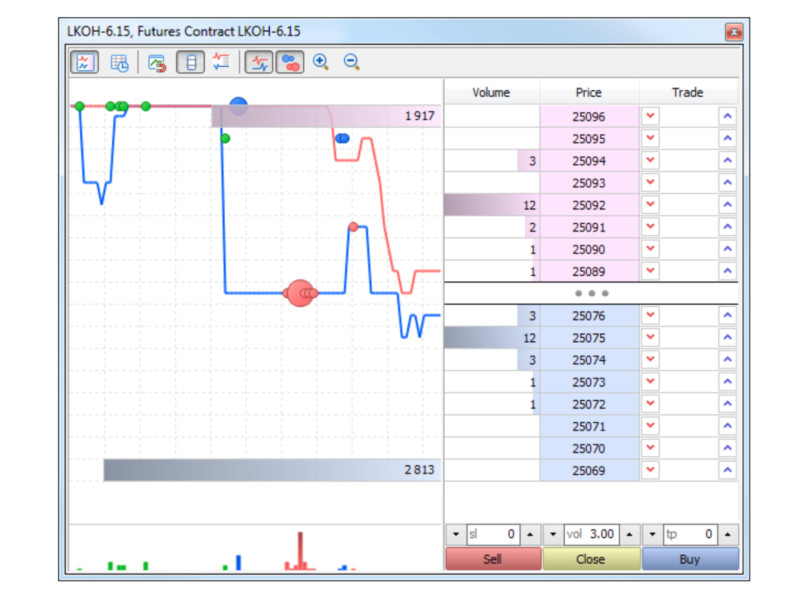The image size is (800, 599).
Task: Click the three dots spread separator
Action: pyautogui.click(x=591, y=293)
